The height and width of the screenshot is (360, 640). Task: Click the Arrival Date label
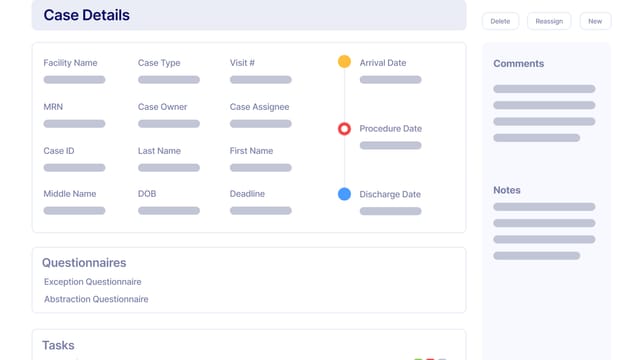383,63
